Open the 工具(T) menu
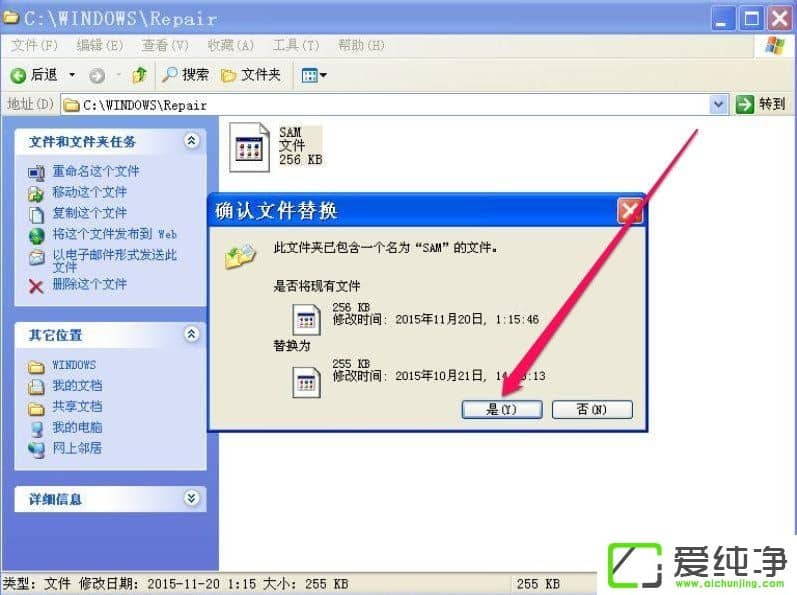797x595 pixels. [x=296, y=45]
